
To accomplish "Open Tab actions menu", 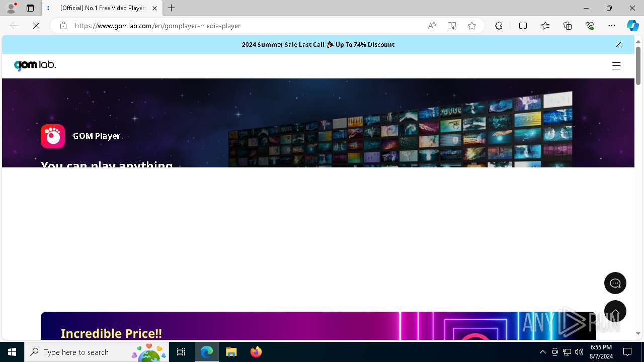I will 30,8.
